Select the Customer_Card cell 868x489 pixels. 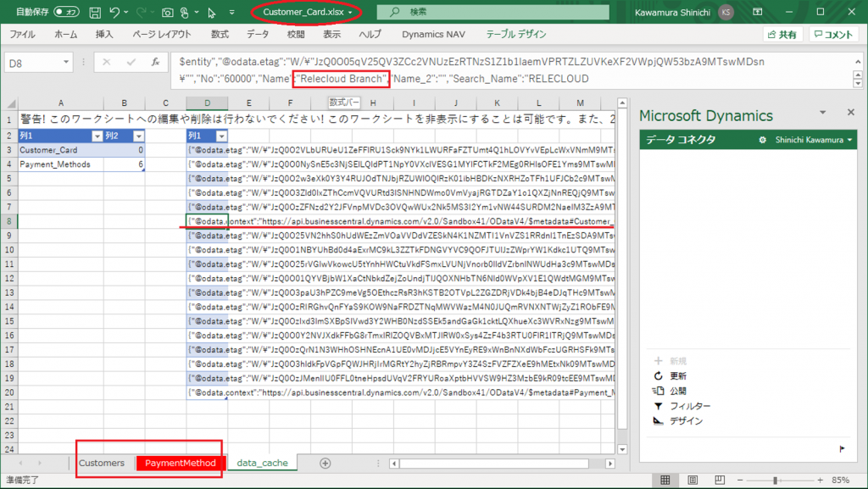tap(61, 150)
